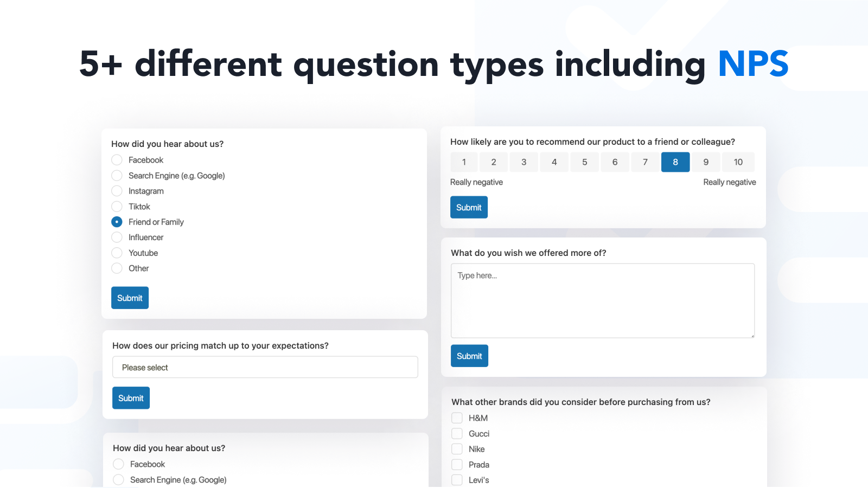868x488 pixels.
Task: Rate 10 on the NPS scale
Action: coord(738,162)
